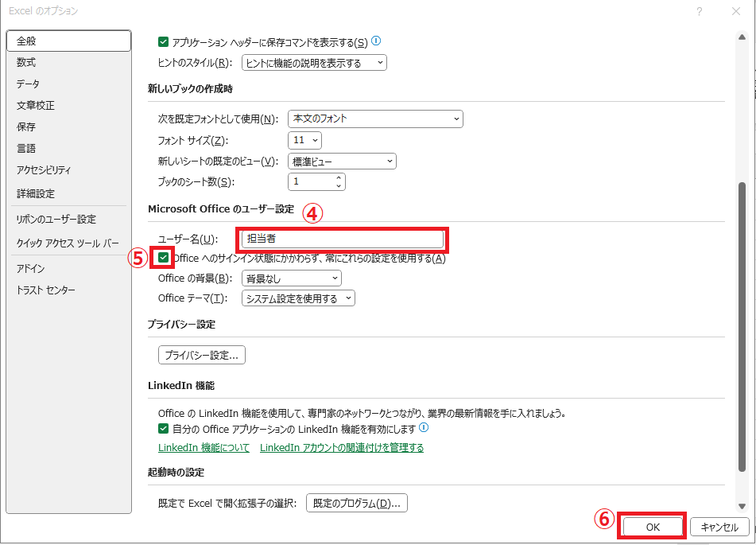Click OK to apply options
The width and height of the screenshot is (756, 545).
click(x=653, y=527)
